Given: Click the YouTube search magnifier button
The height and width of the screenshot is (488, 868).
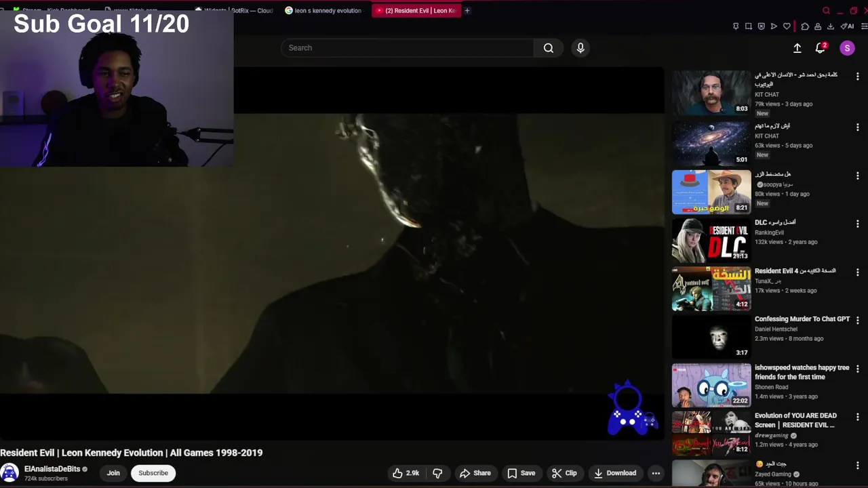Looking at the screenshot, I should click(x=549, y=48).
